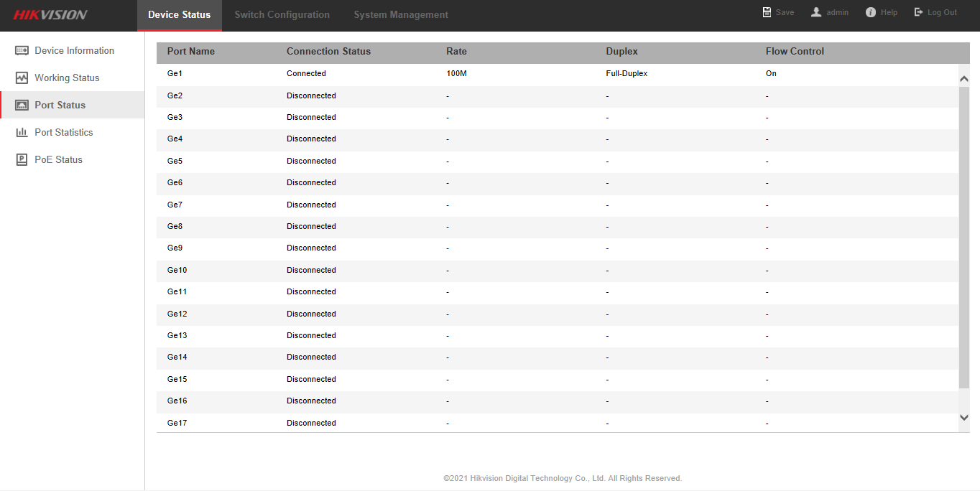Click the Connection Status column header
Image resolution: width=980 pixels, height=491 pixels.
(x=328, y=52)
